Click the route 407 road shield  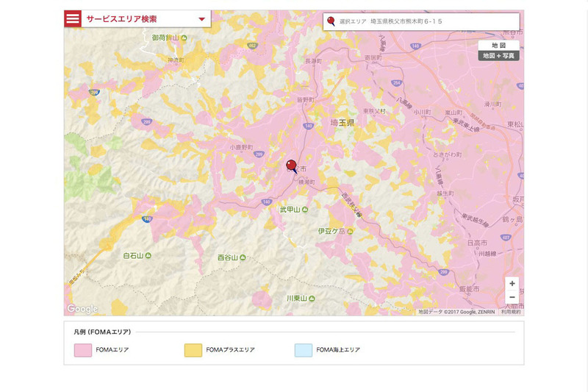506,238
